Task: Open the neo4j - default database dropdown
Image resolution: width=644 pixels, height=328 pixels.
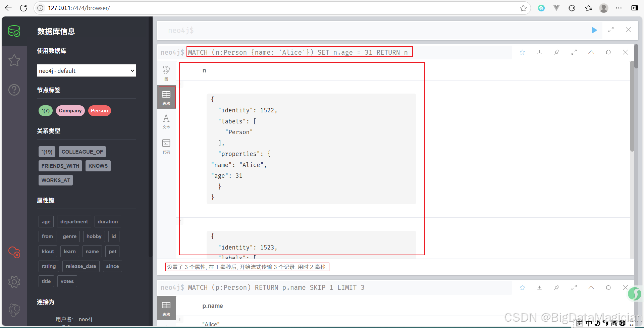Action: [87, 71]
